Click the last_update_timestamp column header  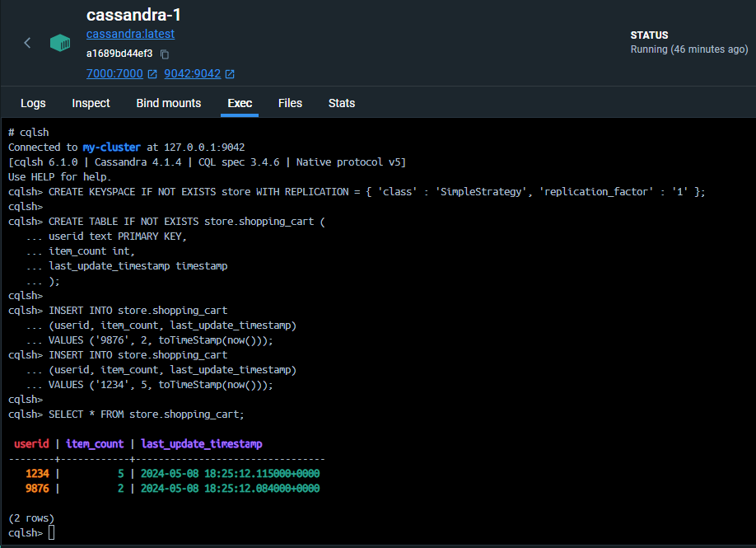pos(202,444)
